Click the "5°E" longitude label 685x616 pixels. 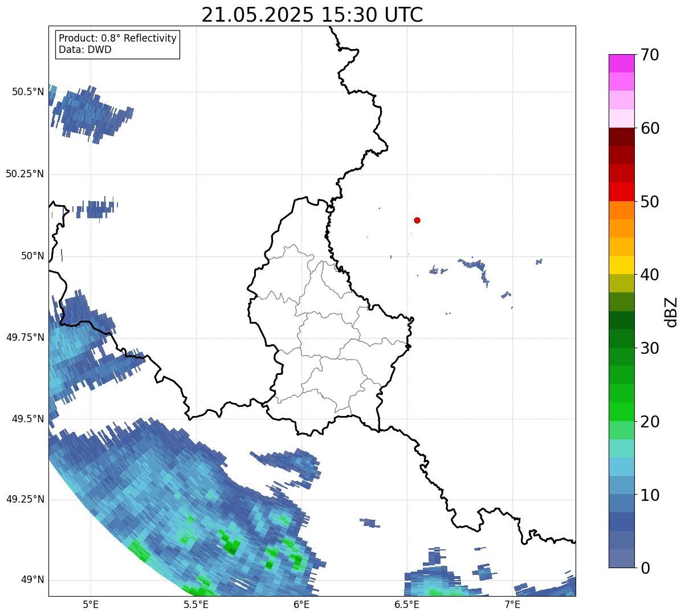point(91,605)
